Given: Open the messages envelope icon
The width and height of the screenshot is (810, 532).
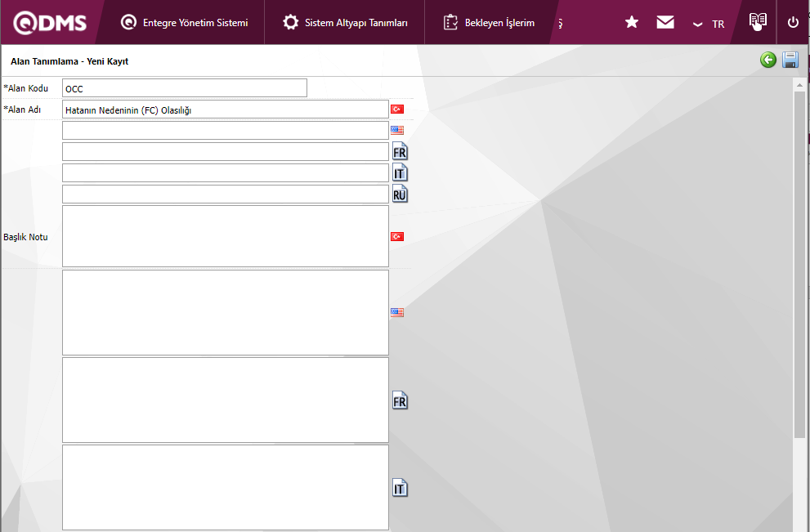Looking at the screenshot, I should pos(665,22).
